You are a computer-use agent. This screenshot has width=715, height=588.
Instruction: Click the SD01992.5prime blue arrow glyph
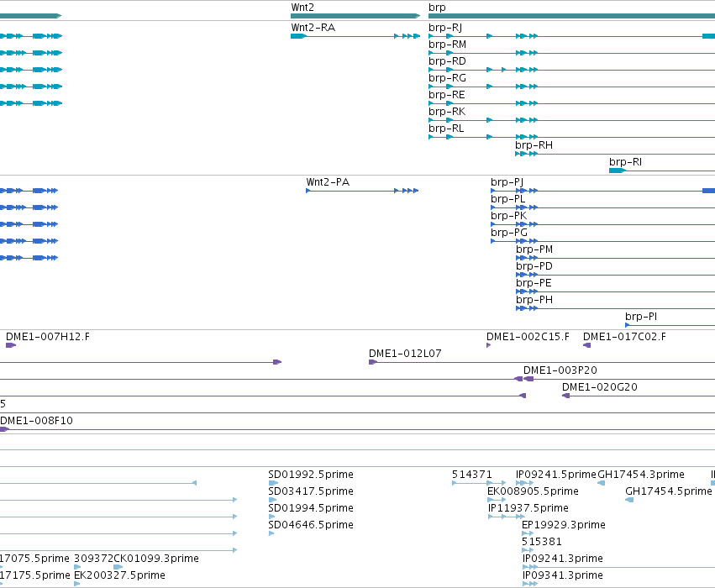tap(273, 483)
